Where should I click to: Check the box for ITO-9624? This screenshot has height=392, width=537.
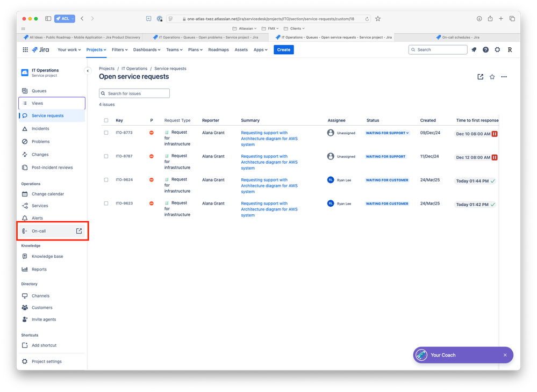point(106,180)
